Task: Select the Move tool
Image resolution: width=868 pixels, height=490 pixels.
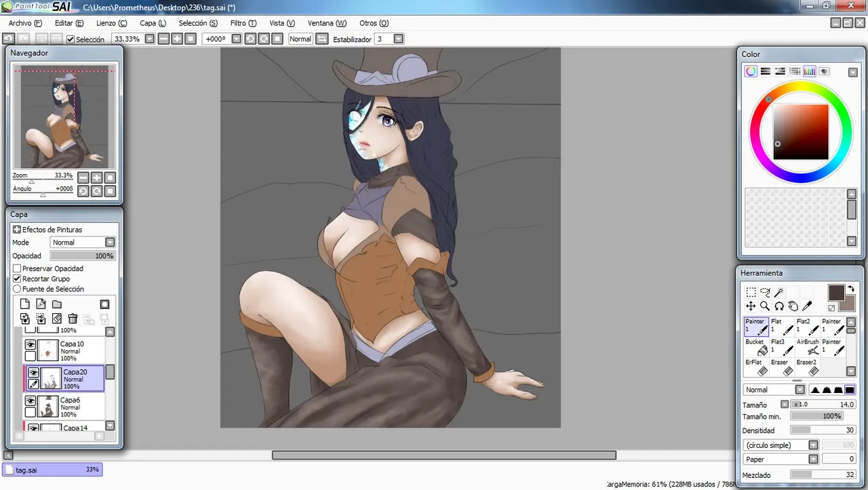Action: (751, 306)
